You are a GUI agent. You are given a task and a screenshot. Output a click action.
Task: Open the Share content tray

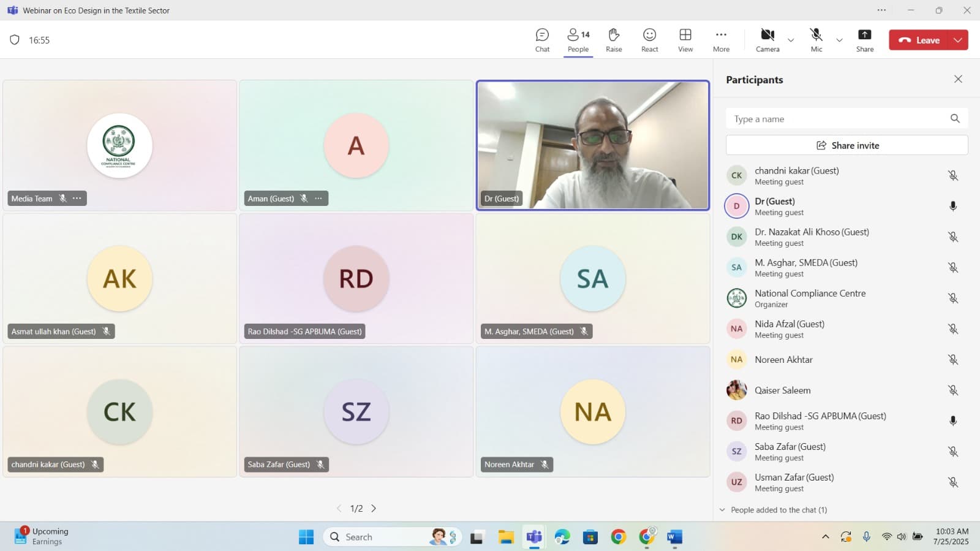(x=864, y=40)
